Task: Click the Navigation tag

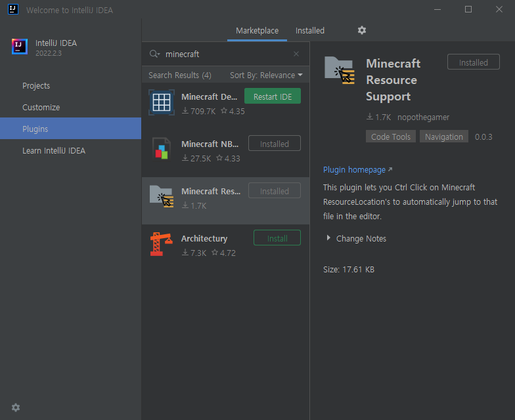Action: (x=444, y=136)
